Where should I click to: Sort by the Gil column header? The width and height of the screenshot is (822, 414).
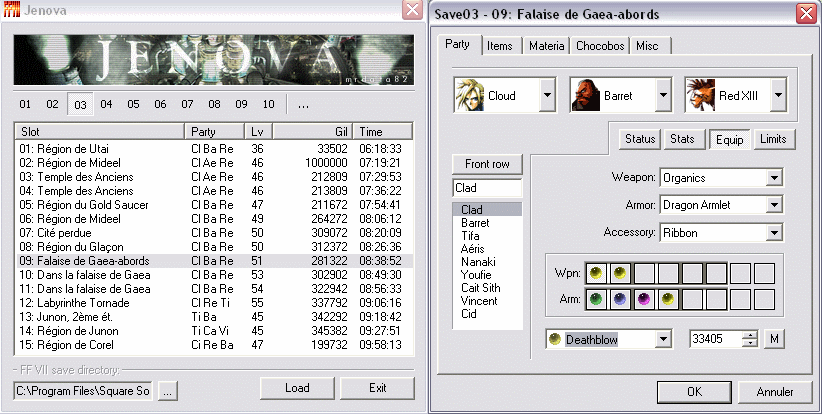click(312, 132)
